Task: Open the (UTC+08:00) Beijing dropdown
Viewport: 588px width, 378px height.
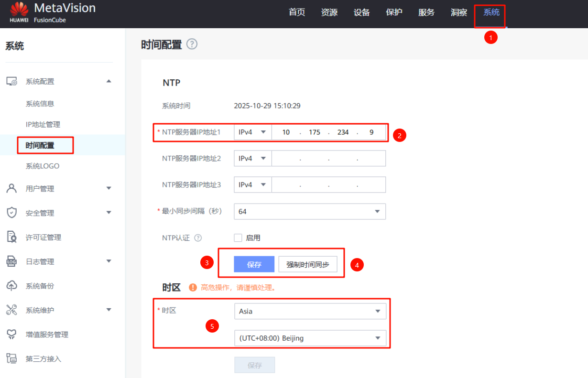Action: (x=310, y=338)
